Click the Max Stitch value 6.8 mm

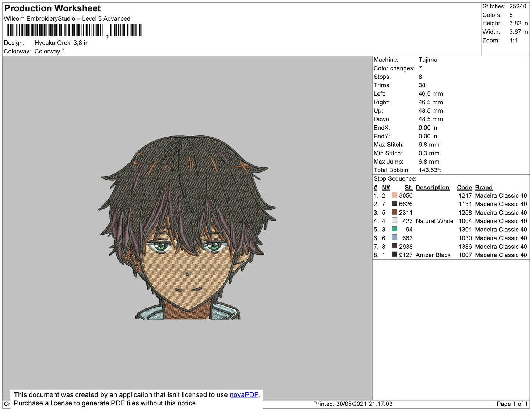click(429, 145)
